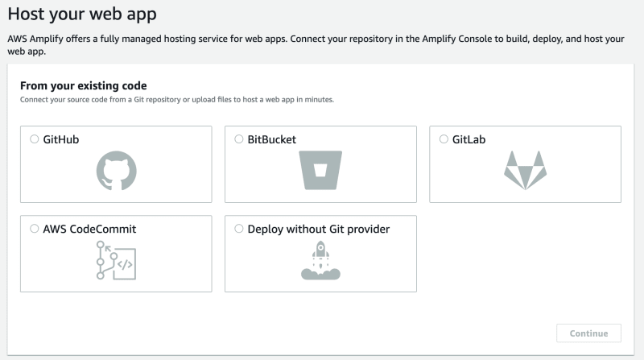
Task: Click the BitBucket bucket logo
Action: click(320, 170)
